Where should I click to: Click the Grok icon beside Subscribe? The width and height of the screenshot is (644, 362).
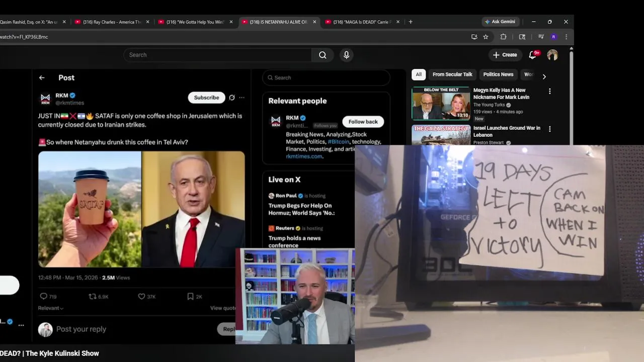point(232,98)
